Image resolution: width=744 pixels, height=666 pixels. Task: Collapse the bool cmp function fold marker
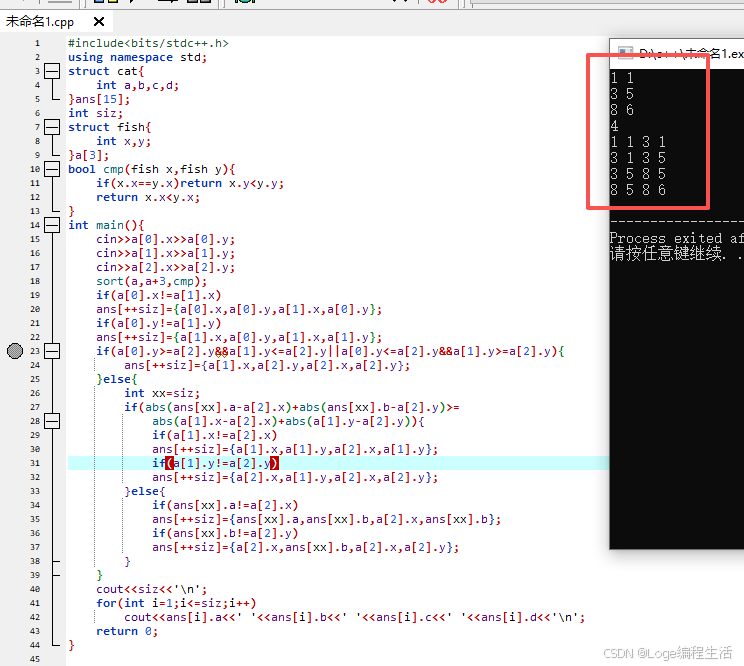[52, 169]
